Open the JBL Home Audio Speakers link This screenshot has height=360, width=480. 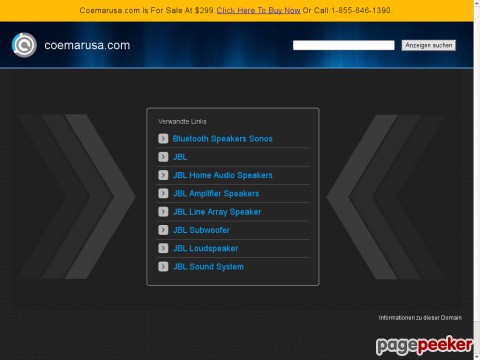tap(223, 175)
